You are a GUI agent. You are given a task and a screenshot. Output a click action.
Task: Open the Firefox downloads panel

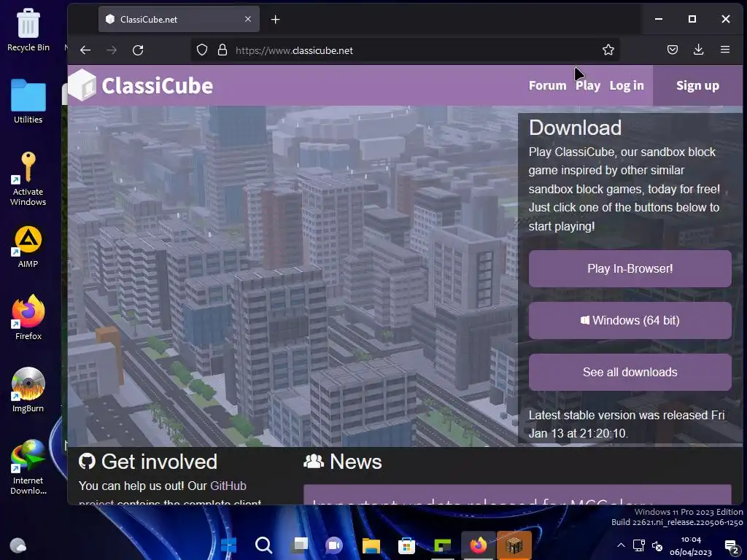click(x=698, y=50)
